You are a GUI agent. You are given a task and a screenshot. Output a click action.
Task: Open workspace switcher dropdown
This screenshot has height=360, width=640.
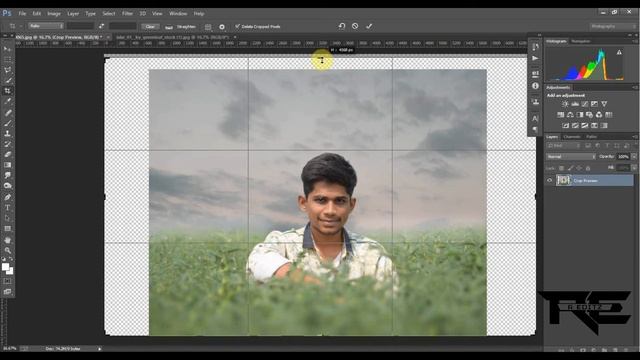tap(613, 27)
